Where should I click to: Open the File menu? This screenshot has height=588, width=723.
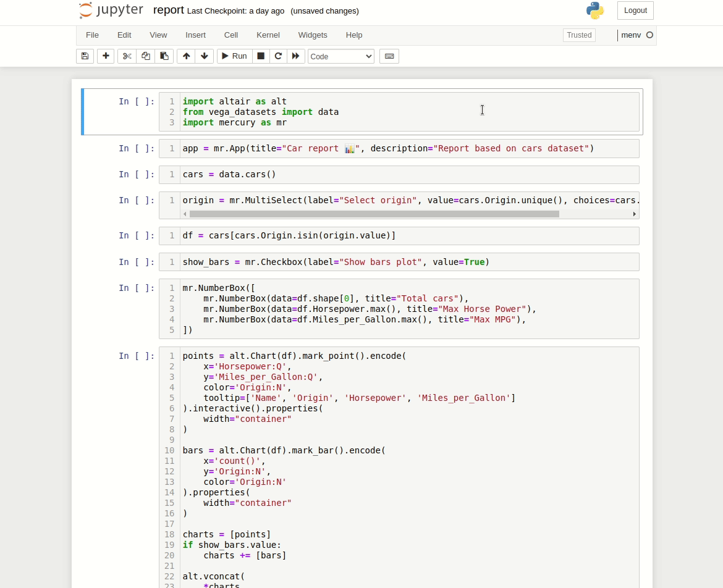tap(92, 35)
